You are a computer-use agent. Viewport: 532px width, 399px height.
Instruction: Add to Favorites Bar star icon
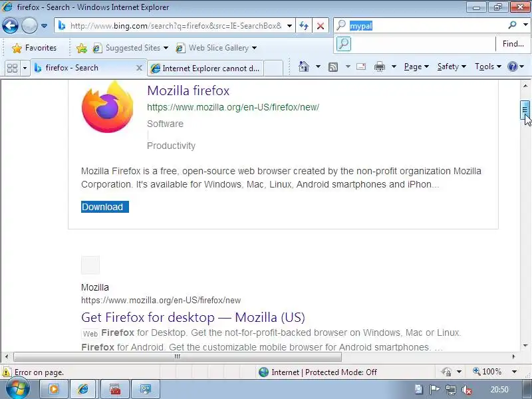pos(81,49)
